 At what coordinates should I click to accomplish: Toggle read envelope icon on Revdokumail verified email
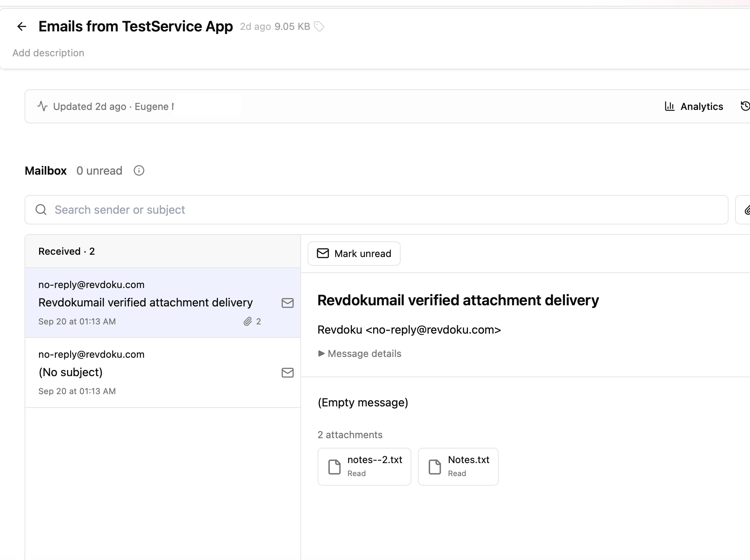coord(288,303)
